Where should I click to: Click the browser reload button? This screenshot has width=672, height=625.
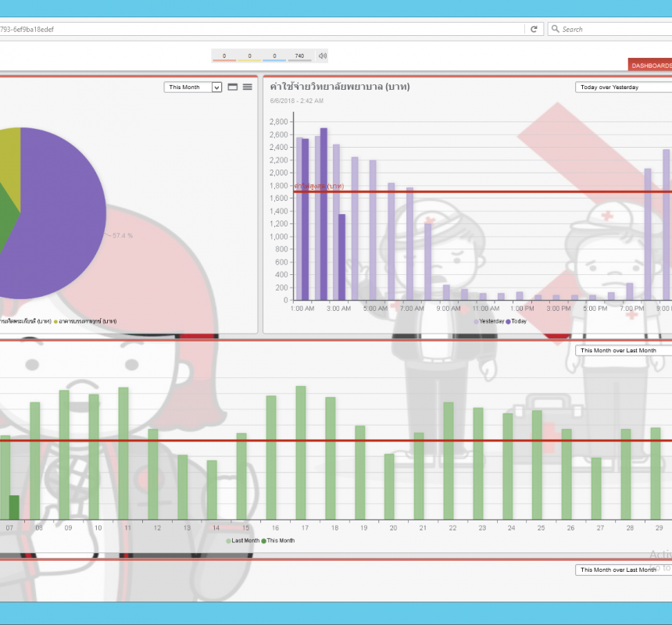coord(534,29)
